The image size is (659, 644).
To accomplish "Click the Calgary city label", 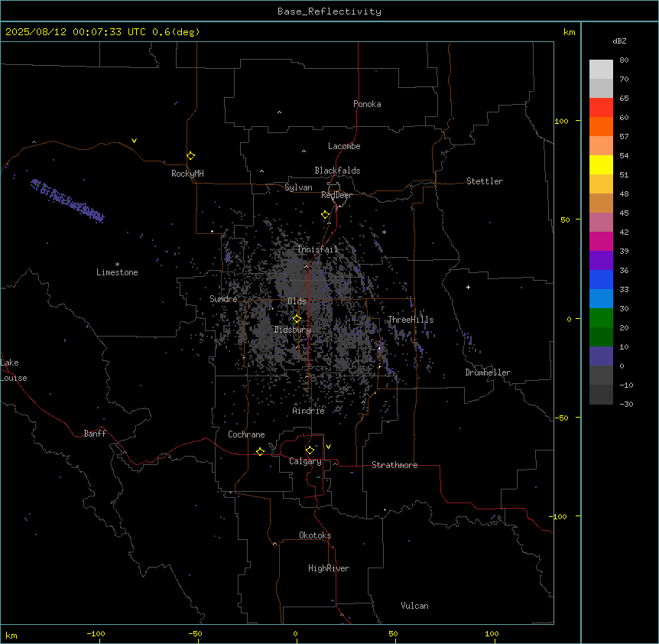I will (x=305, y=461).
